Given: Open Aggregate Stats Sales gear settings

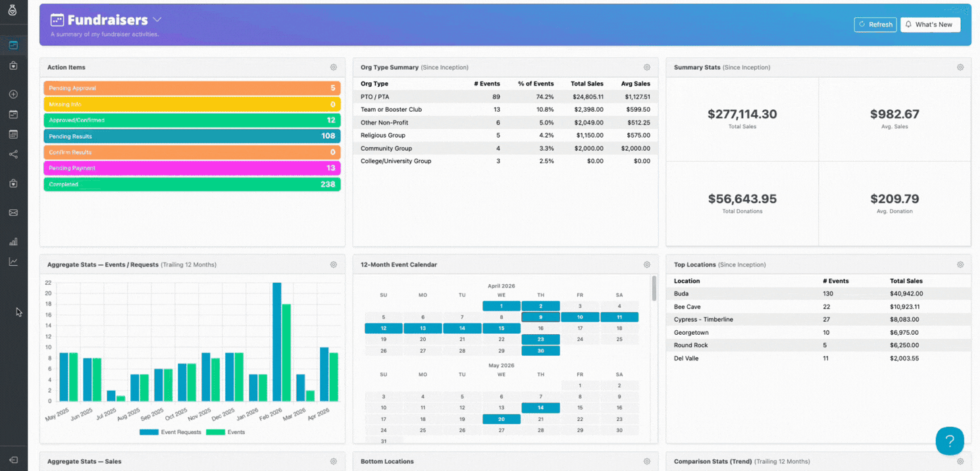Looking at the screenshot, I should [x=334, y=461].
